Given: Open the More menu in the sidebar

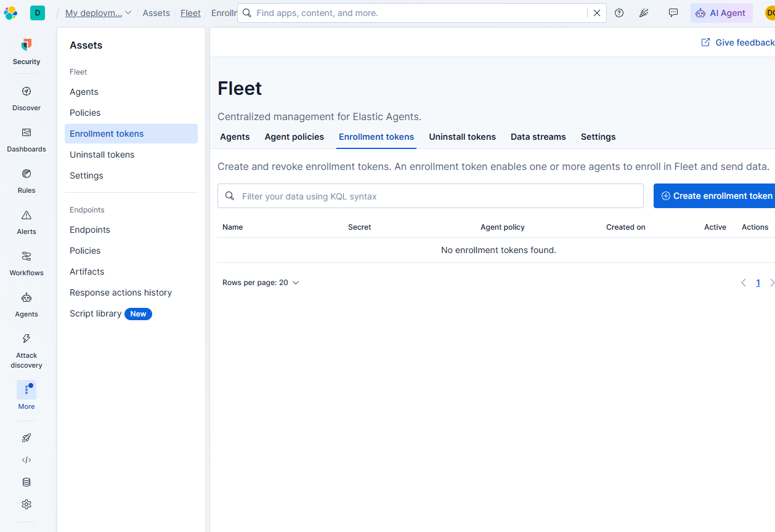Looking at the screenshot, I should tap(26, 395).
